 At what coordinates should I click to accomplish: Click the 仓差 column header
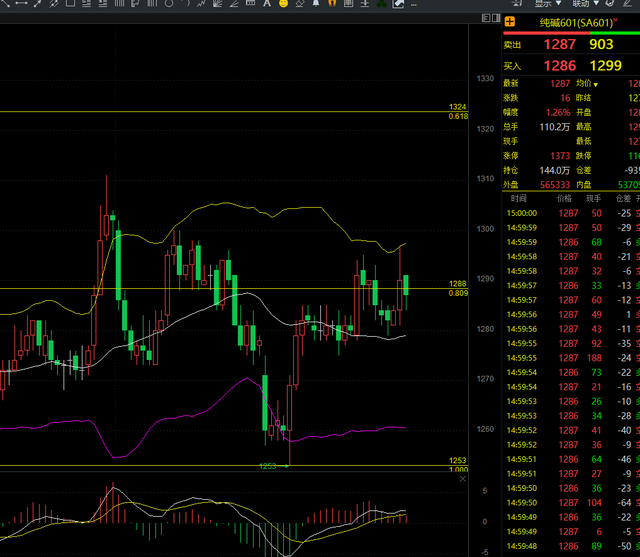coord(623,199)
